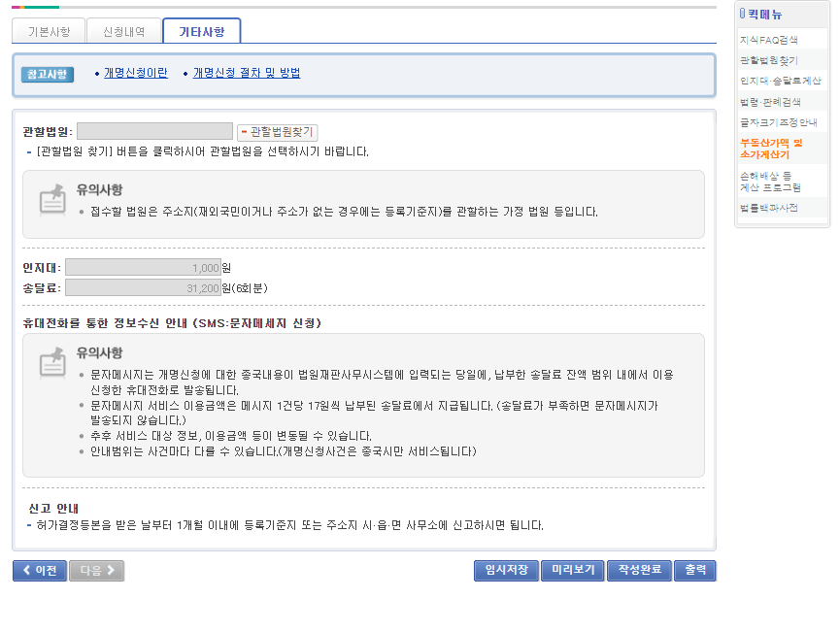Viewport: 840px width, 632px height.
Task: Select the 기타사항 tab
Action: point(200,30)
